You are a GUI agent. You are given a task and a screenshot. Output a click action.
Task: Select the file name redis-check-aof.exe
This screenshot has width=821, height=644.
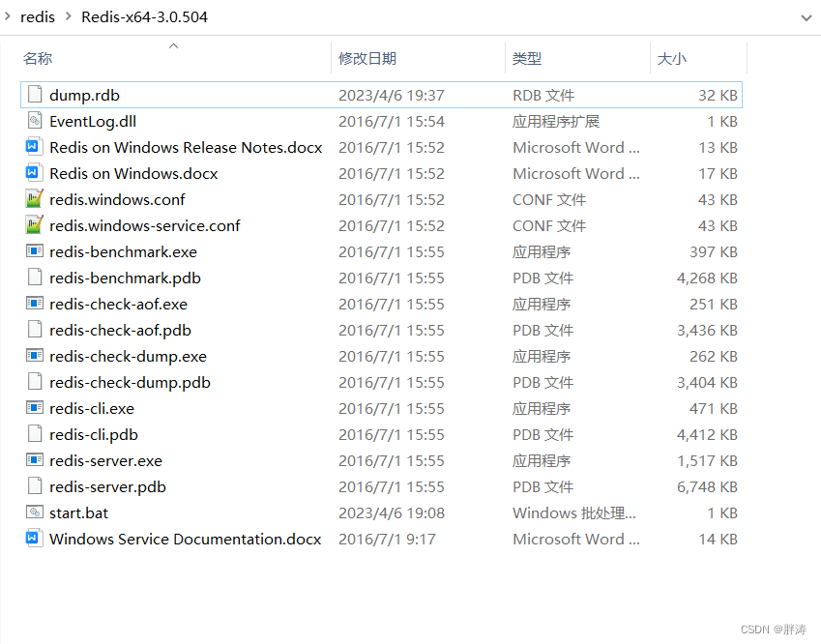[x=118, y=305]
